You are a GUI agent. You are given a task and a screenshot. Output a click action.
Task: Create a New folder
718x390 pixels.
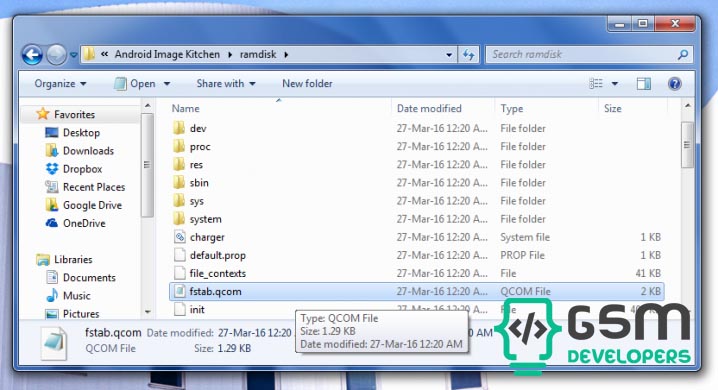coord(307,84)
